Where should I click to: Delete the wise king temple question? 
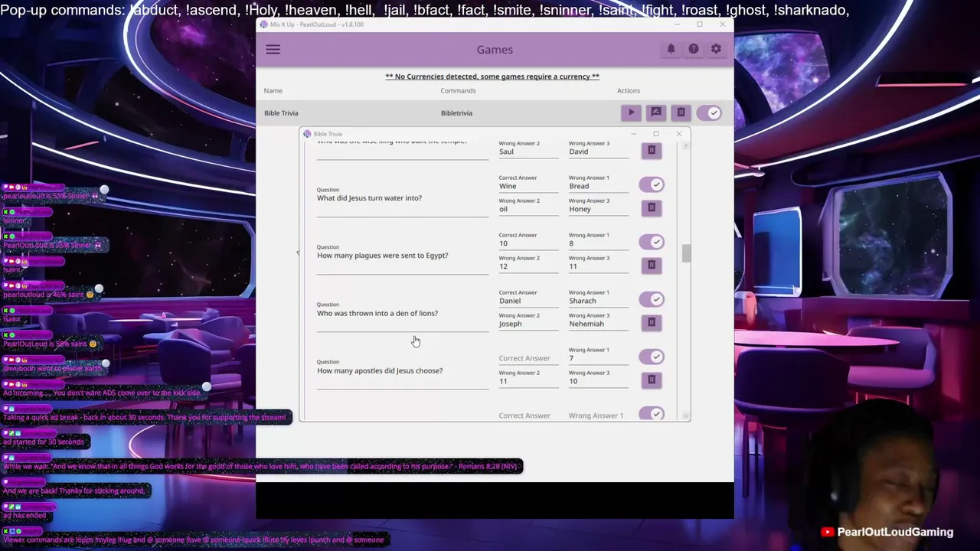[x=652, y=151]
